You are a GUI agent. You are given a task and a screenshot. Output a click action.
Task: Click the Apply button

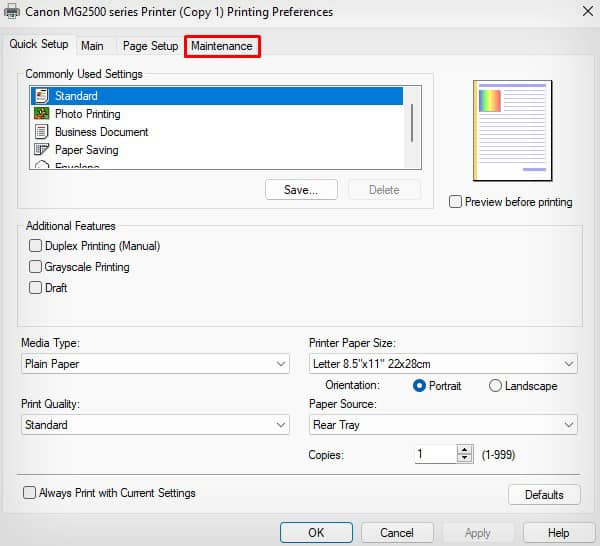(x=478, y=533)
